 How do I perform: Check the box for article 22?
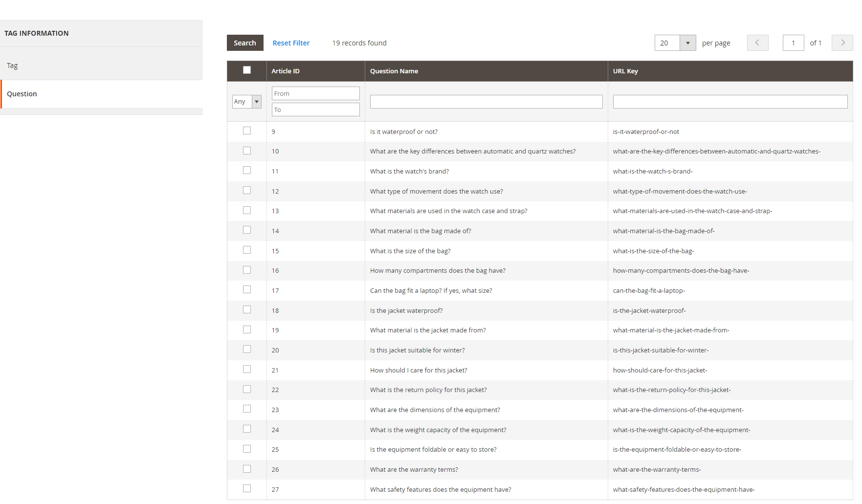pos(247,389)
